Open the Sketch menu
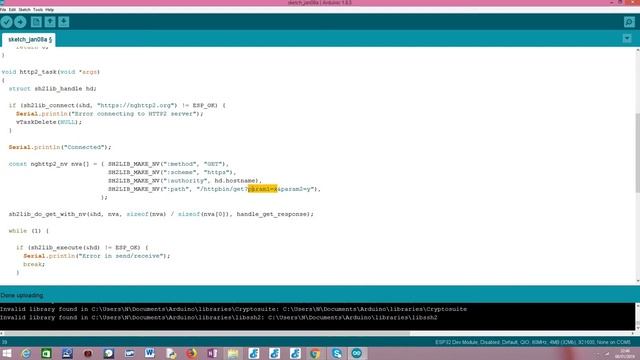 [24, 9]
